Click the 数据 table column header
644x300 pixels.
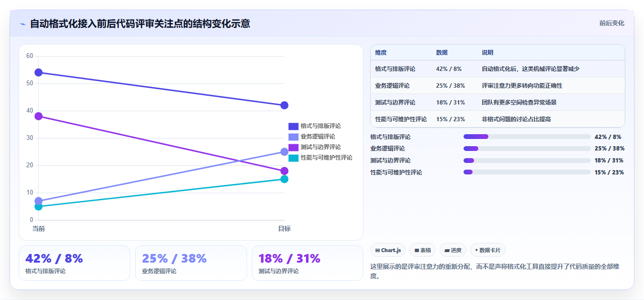click(x=442, y=52)
